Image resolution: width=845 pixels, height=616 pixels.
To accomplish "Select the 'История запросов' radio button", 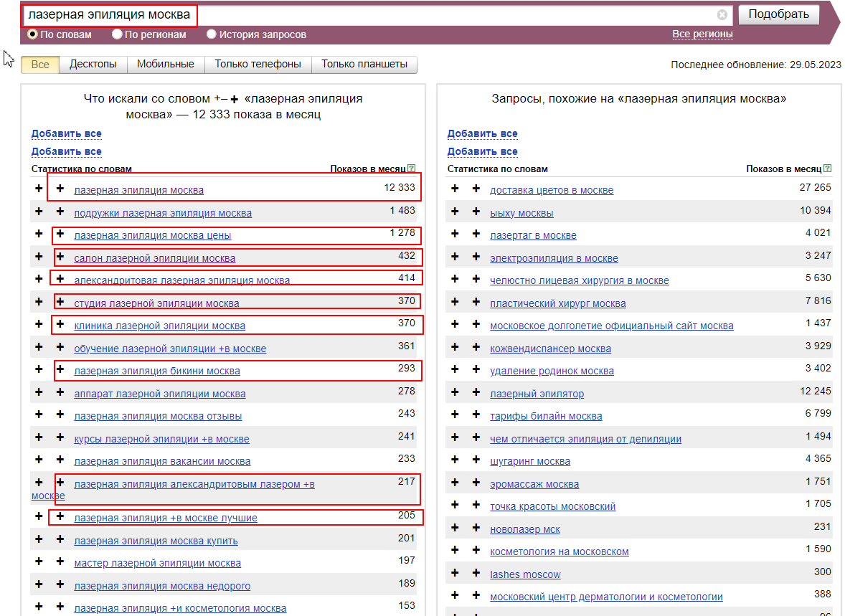I will 211,34.
